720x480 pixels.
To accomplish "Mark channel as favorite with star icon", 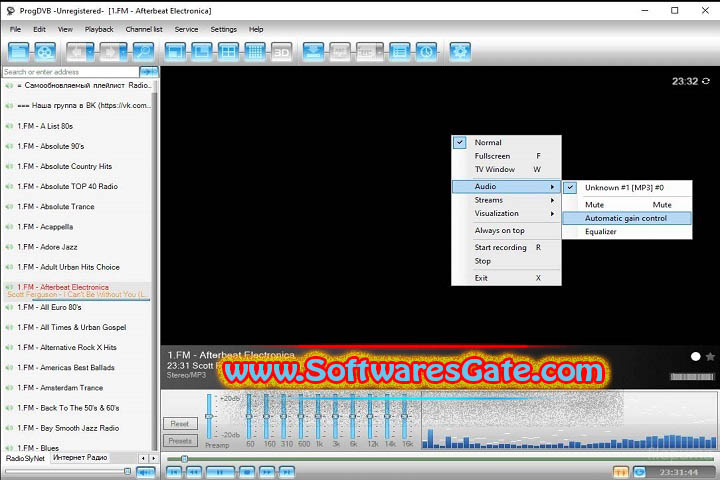I will click(710, 356).
